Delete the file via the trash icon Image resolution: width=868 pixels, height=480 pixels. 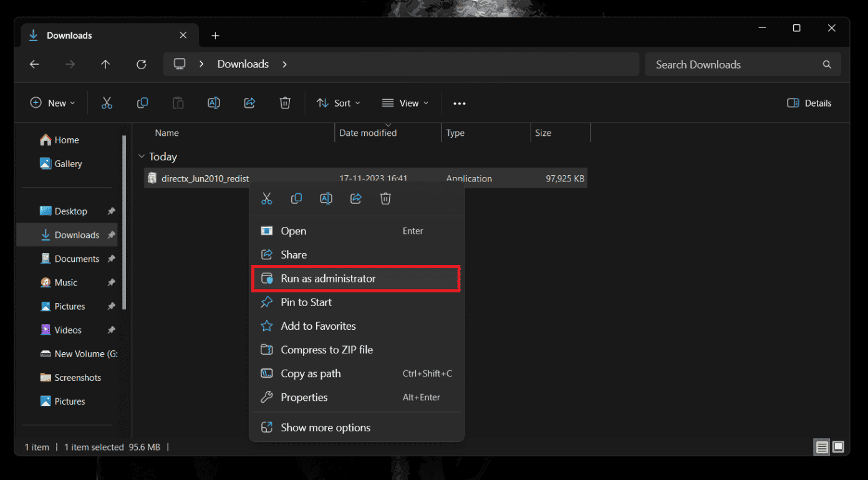pyautogui.click(x=285, y=103)
